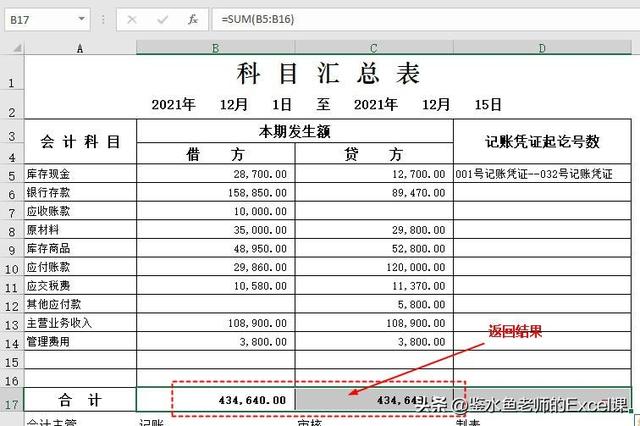Select debit cell 10,580.00
The image size is (640, 426).
pyautogui.click(x=216, y=286)
